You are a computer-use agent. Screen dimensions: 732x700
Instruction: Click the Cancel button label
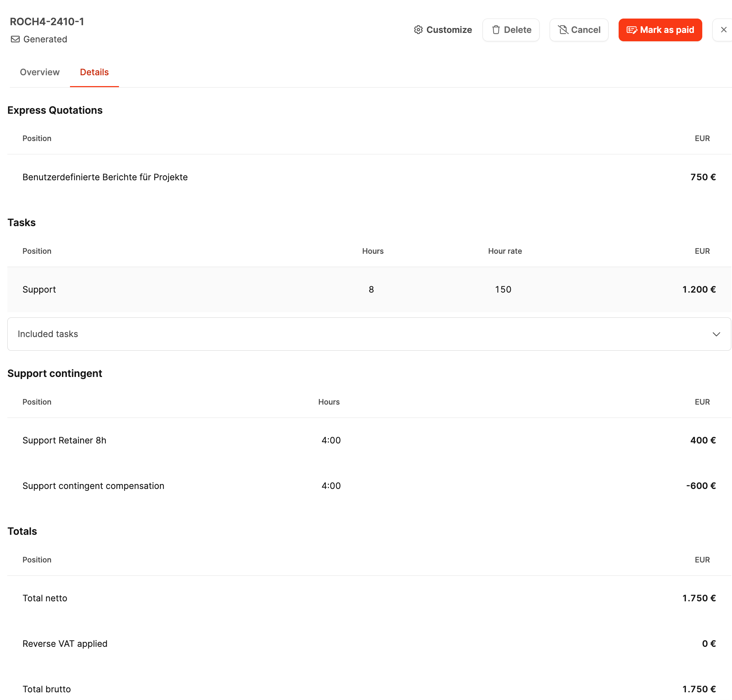pos(585,30)
